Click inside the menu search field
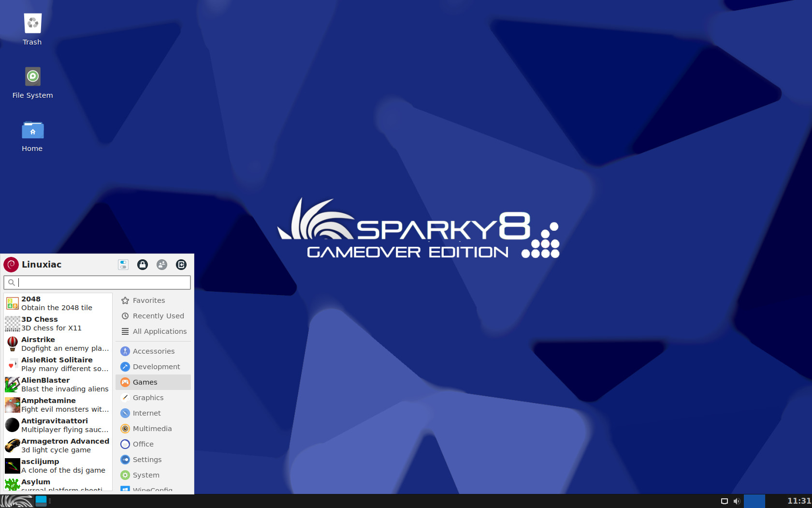 (97, 283)
